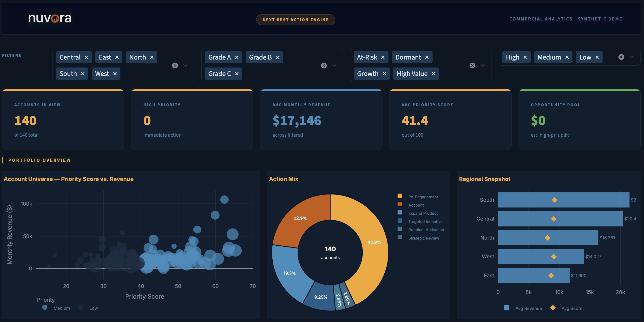This screenshot has width=644, height=322.
Task: Open the region filter dropdown
Action: [x=185, y=65]
